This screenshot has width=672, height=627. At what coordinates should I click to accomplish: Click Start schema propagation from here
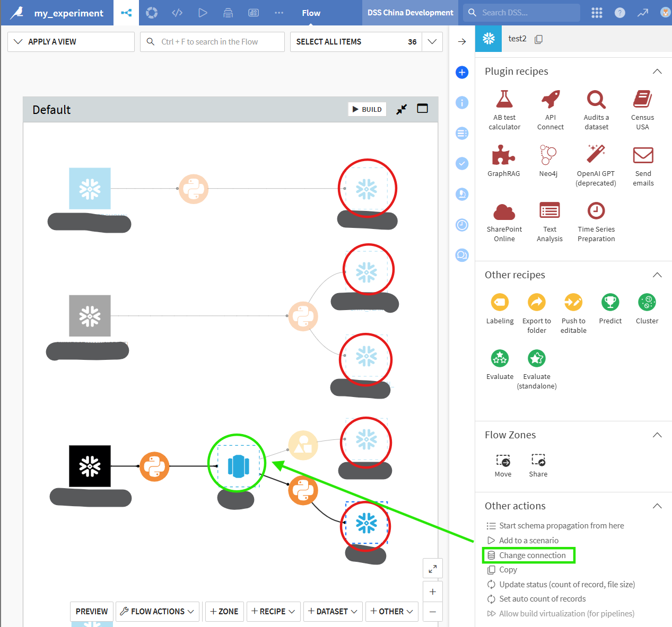click(555, 526)
